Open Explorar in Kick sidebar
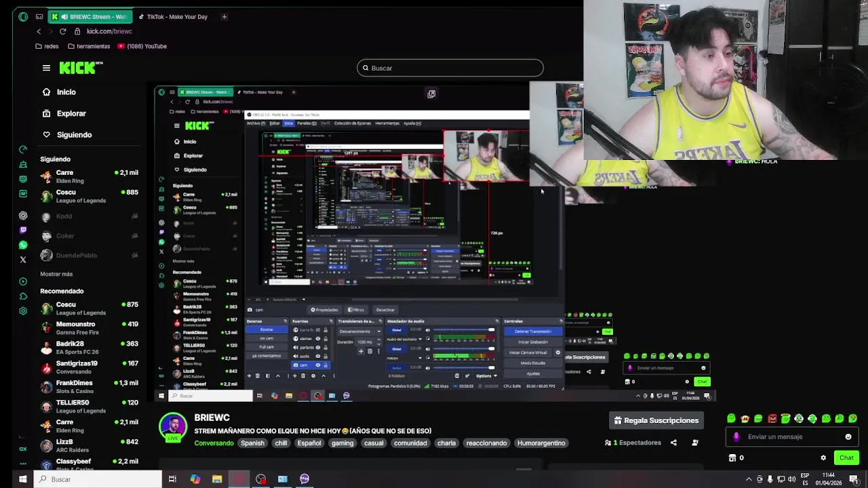868x488 pixels. click(x=71, y=113)
